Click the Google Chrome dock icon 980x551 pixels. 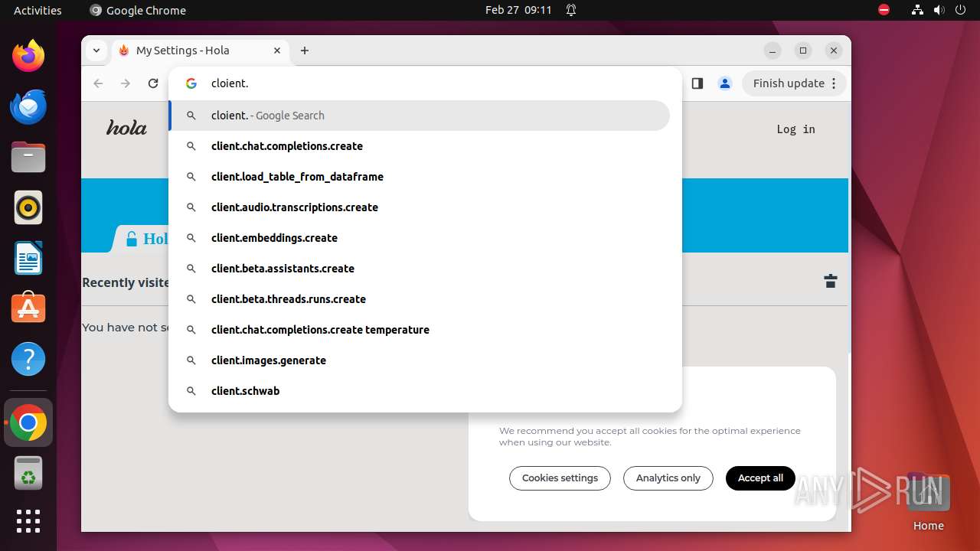[28, 422]
